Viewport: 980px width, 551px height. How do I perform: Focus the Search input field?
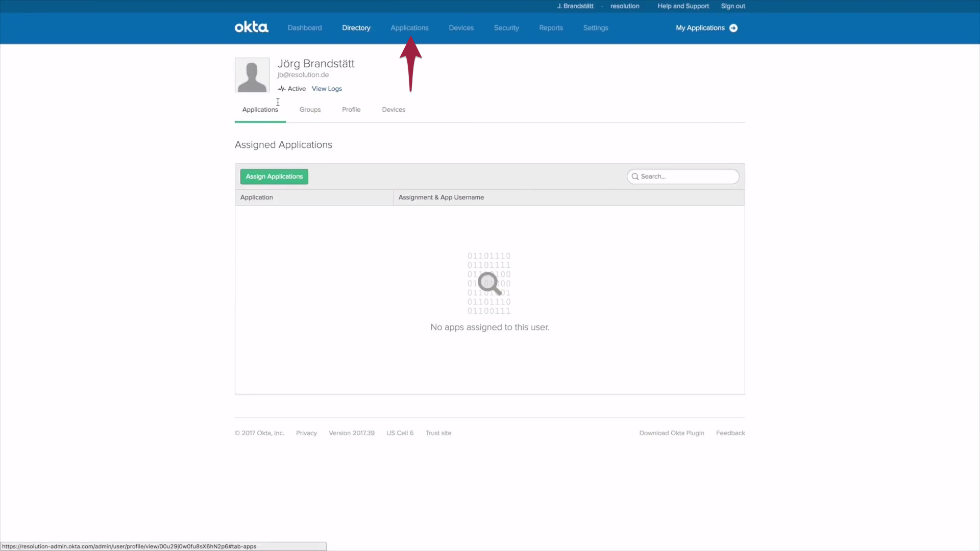[x=683, y=177]
